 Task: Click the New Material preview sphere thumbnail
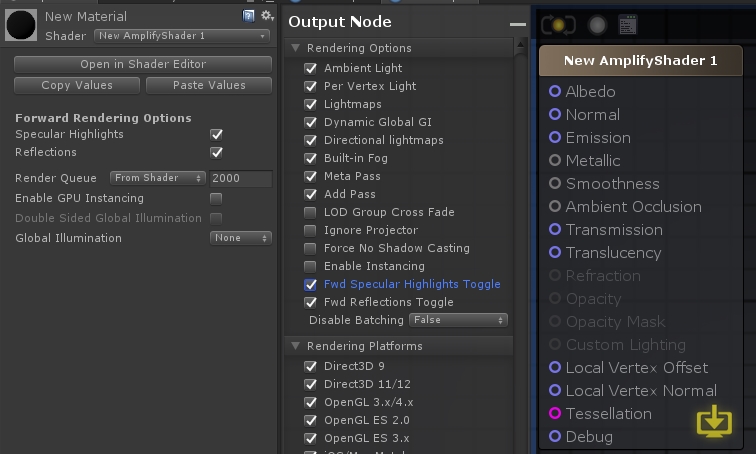coord(21,25)
